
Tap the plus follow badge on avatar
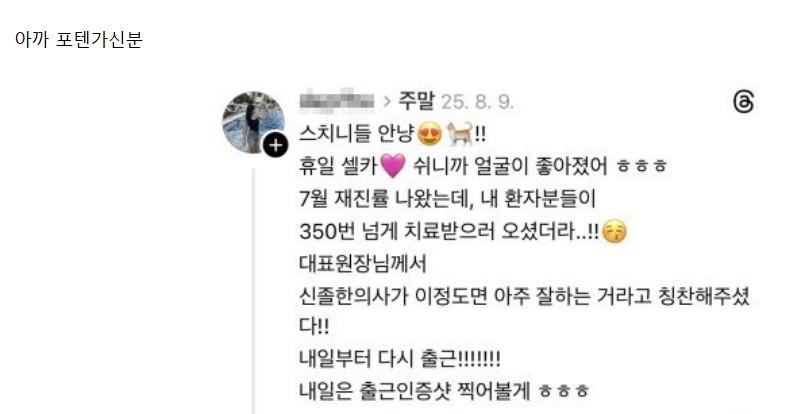pos(276,145)
